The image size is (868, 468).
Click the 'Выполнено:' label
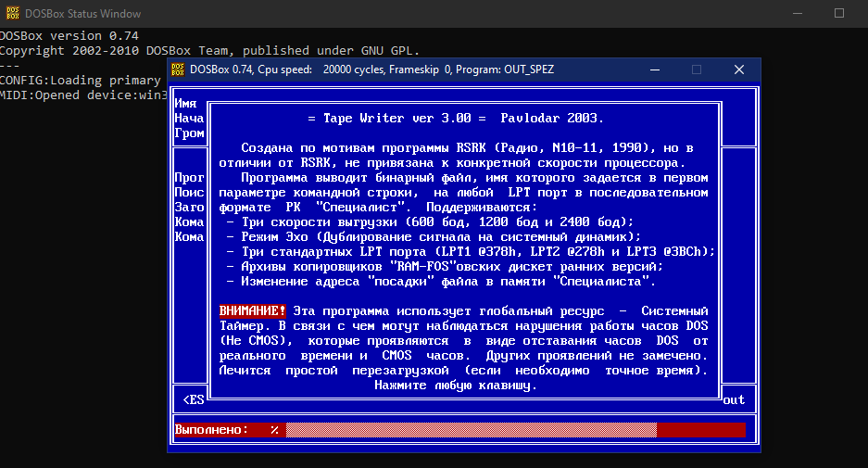[x=211, y=430]
